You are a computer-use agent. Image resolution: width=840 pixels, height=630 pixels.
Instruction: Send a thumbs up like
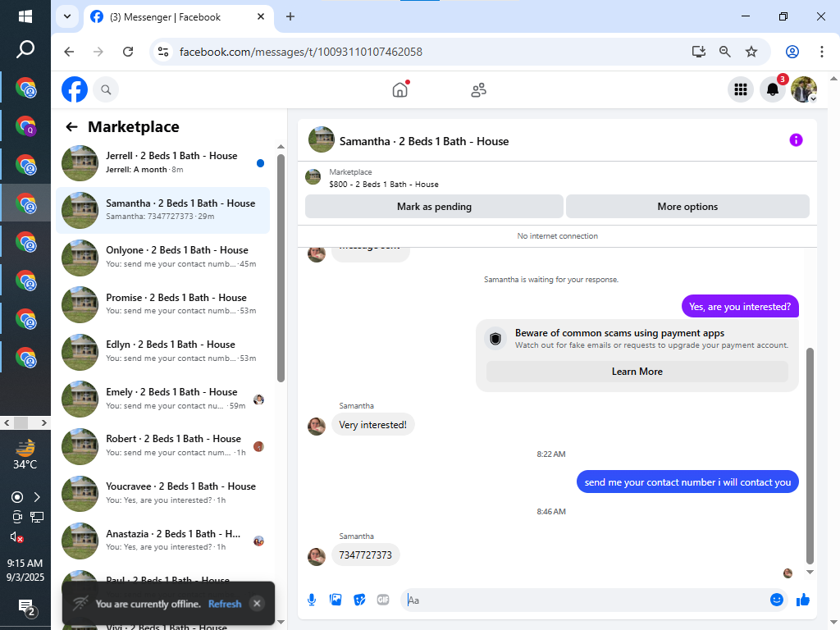pos(802,600)
